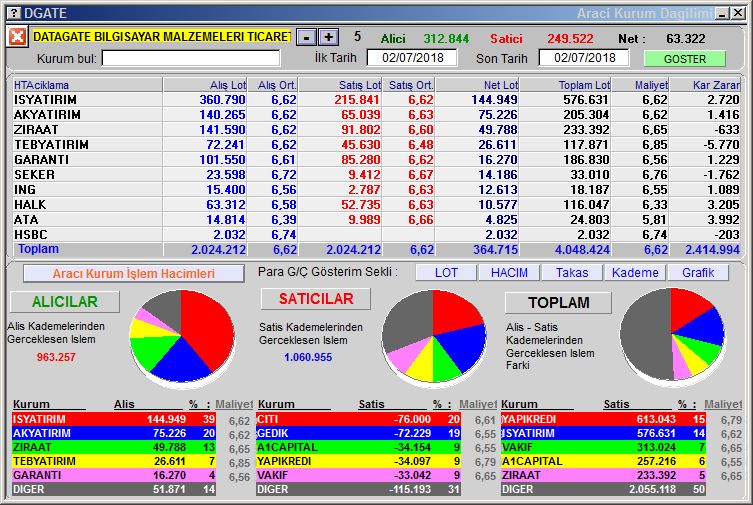This screenshot has width=753, height=505.
Task: Click the minus stepper button
Action: point(306,37)
